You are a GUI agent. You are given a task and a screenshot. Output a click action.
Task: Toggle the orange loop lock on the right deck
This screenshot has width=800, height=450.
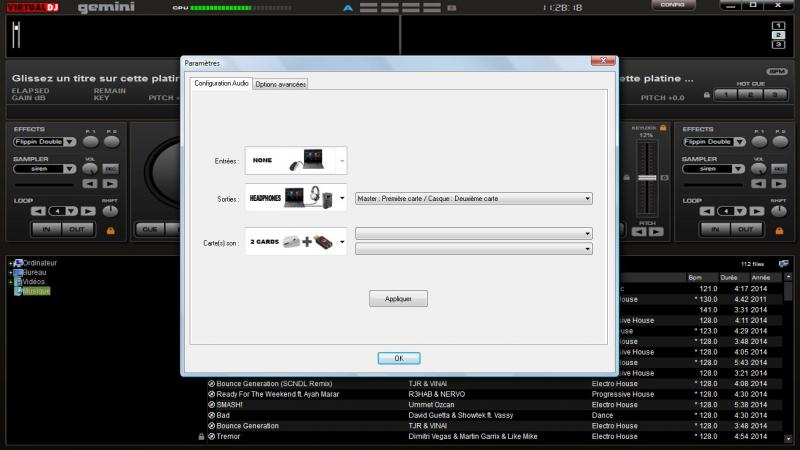tap(779, 231)
